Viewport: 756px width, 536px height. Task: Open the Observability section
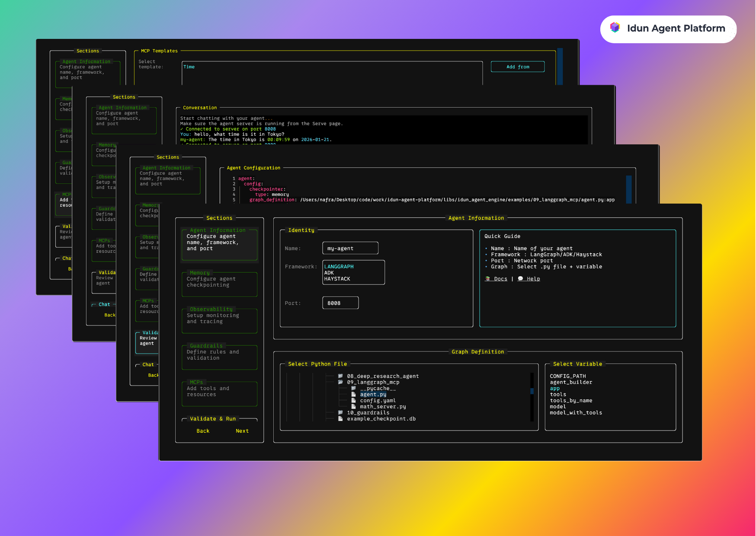(219, 320)
